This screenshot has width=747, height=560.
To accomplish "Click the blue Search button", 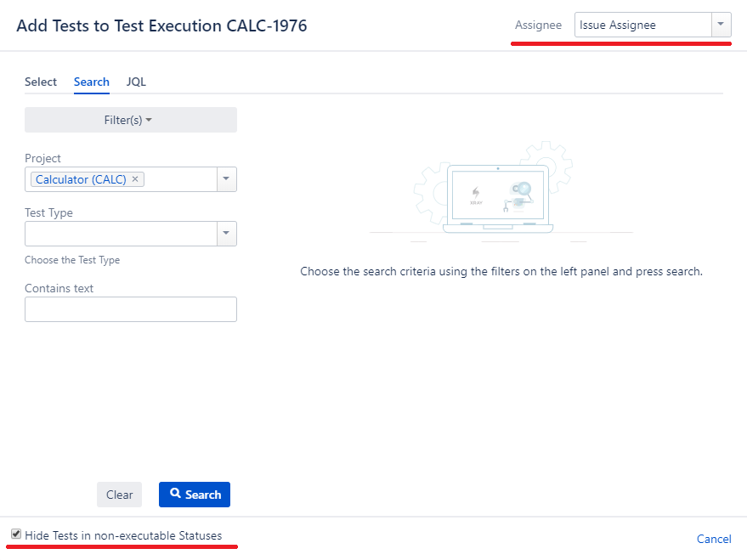I will pos(195,495).
